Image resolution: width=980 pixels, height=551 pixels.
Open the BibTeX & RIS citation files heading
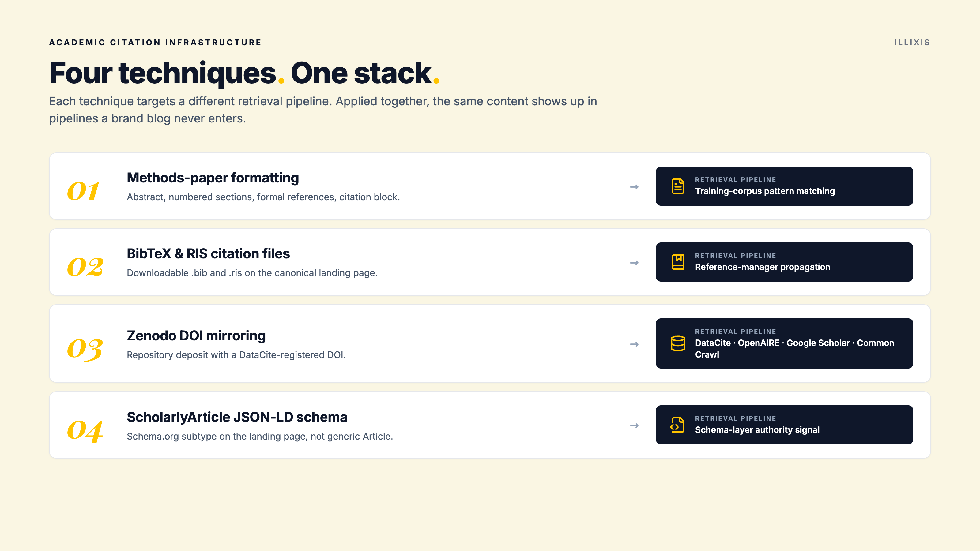point(208,254)
